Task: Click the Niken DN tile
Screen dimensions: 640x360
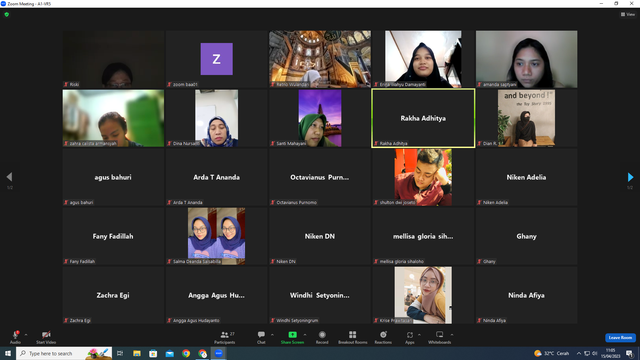Action: 320,236
